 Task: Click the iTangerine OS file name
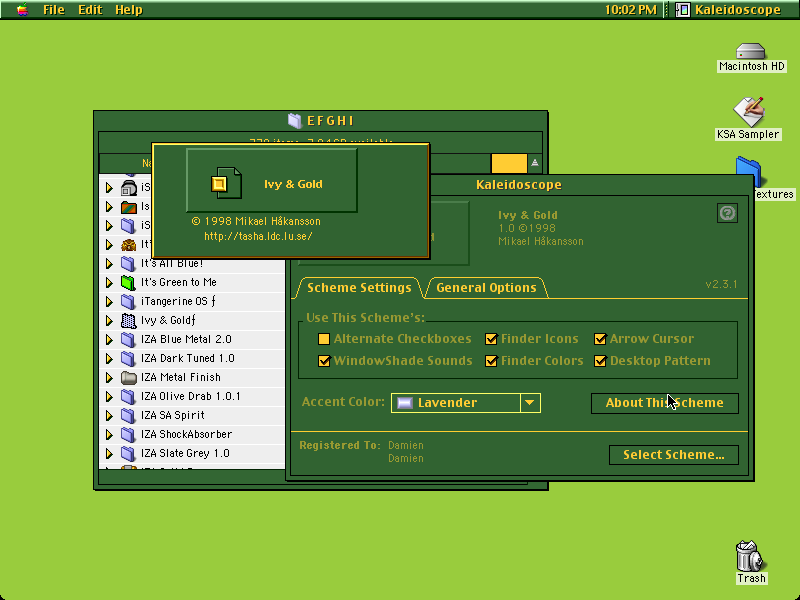[178, 302]
